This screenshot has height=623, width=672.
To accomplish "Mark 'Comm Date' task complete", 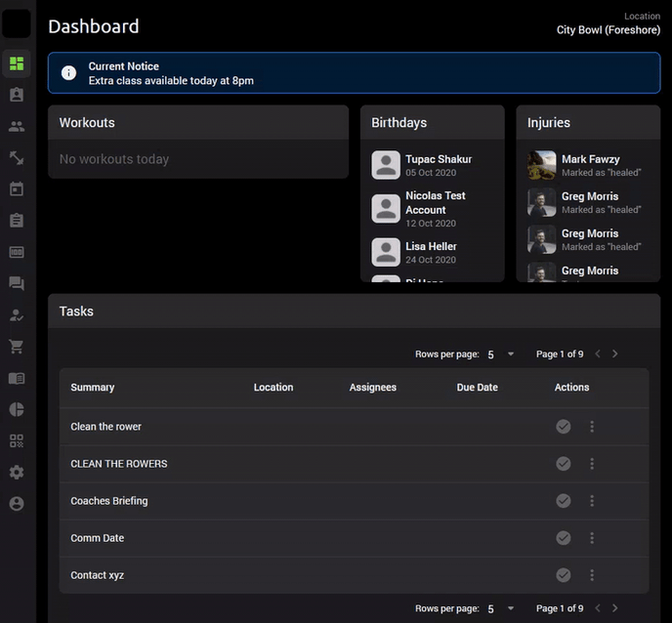I will 564,538.
